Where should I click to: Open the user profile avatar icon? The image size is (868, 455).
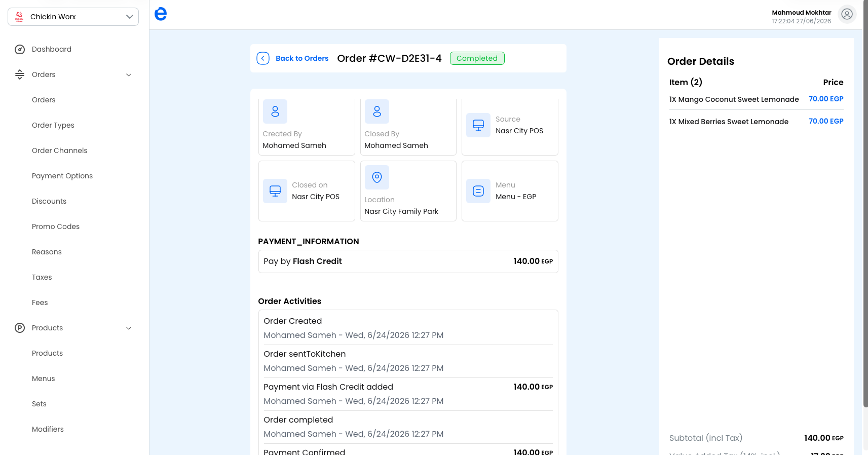coord(847,14)
